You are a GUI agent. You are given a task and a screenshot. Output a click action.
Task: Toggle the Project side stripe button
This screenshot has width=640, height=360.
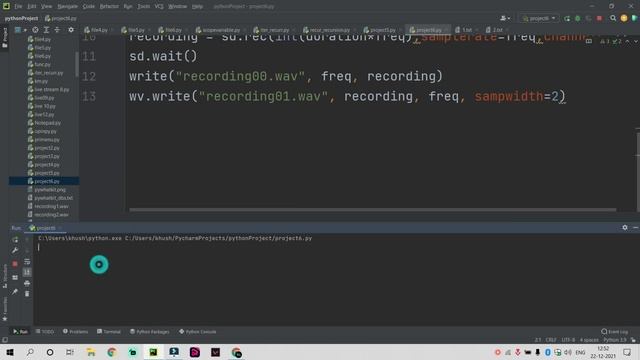[4, 38]
